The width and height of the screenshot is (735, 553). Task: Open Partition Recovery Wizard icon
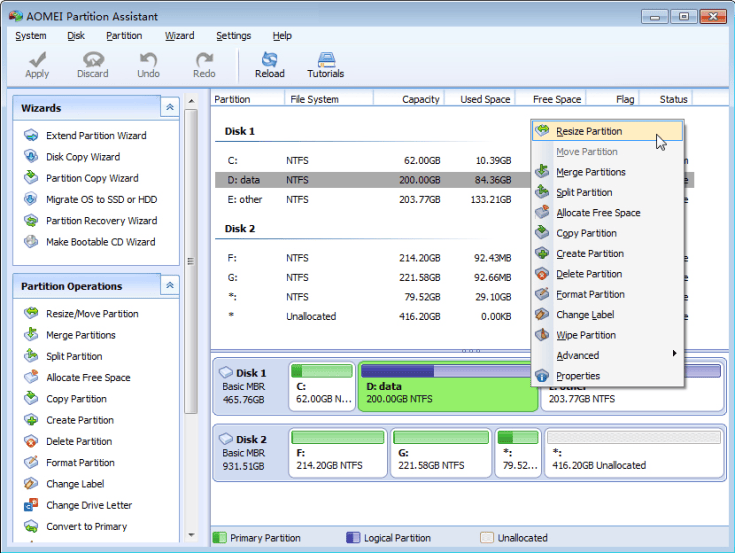pyautogui.click(x=31, y=220)
